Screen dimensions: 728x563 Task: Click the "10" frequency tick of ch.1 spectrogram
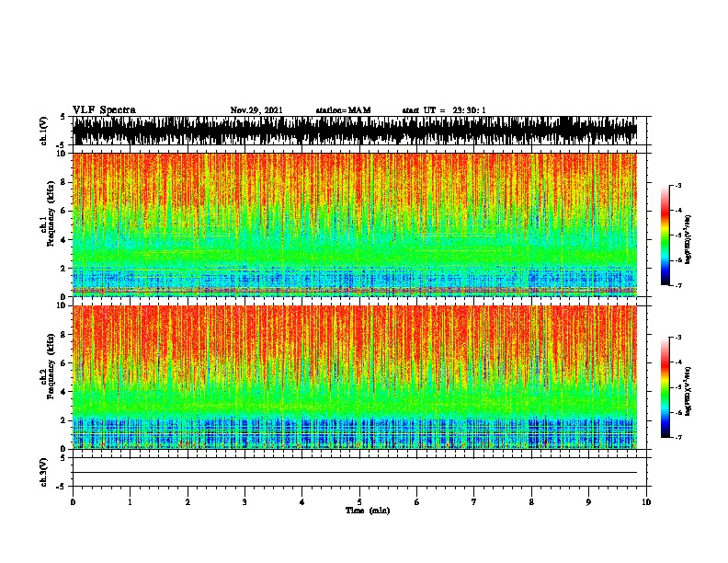(63, 154)
